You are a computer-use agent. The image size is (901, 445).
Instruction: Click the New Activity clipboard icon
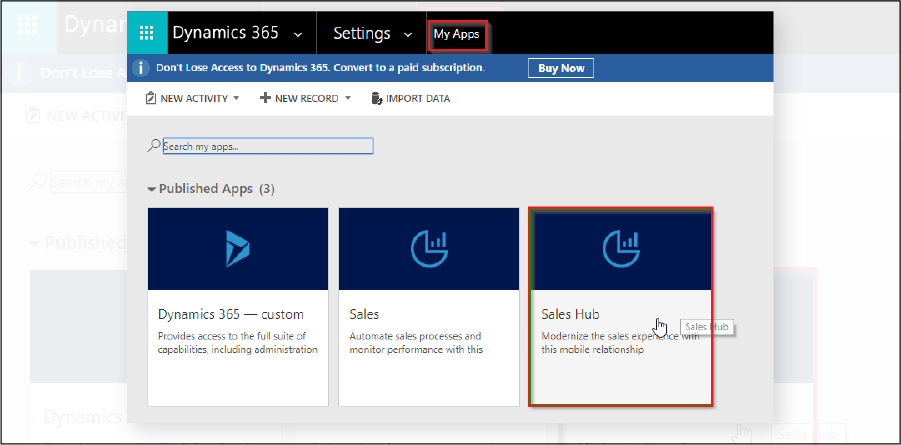pyautogui.click(x=151, y=98)
